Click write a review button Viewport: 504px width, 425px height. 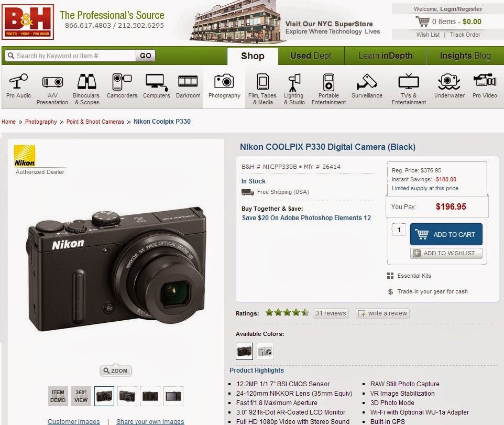click(382, 313)
